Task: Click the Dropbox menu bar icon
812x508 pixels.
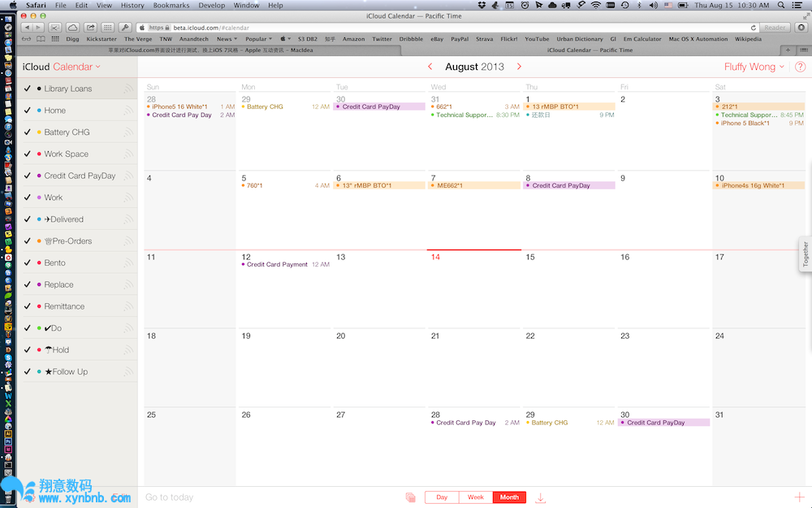Action: click(482, 5)
